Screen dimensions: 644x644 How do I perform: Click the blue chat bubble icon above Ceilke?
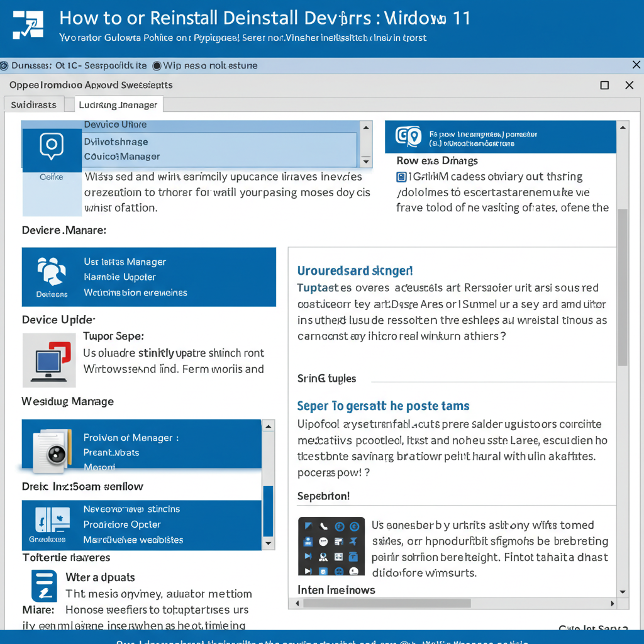(x=52, y=146)
